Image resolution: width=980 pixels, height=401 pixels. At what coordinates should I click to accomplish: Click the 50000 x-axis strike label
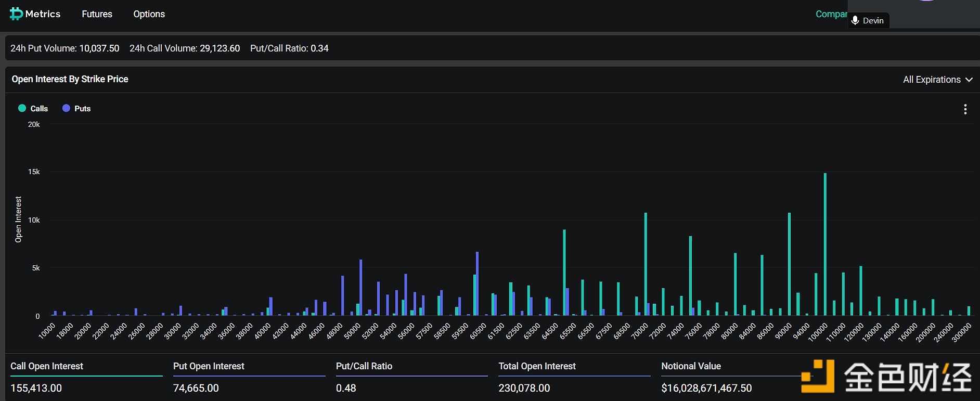(x=352, y=331)
